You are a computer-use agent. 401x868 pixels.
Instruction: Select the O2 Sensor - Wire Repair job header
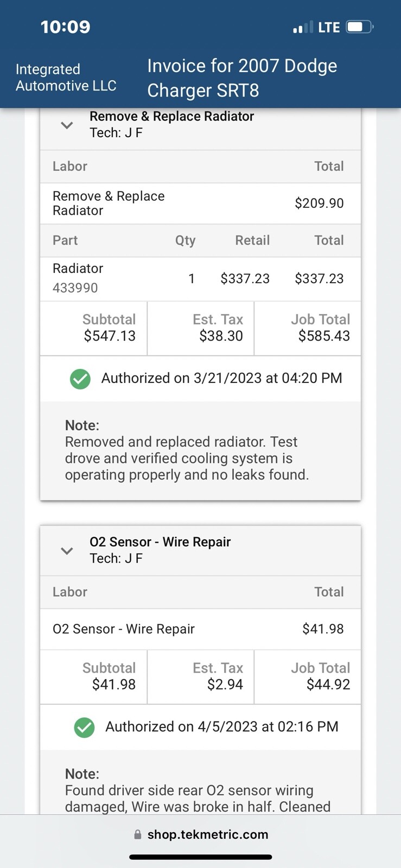tap(160, 550)
